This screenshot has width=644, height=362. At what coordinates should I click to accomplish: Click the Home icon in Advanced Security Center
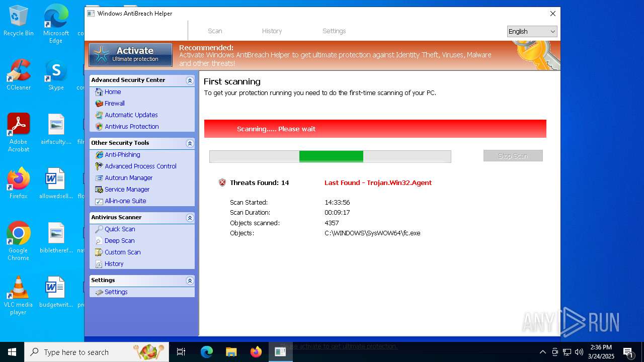coord(99,92)
